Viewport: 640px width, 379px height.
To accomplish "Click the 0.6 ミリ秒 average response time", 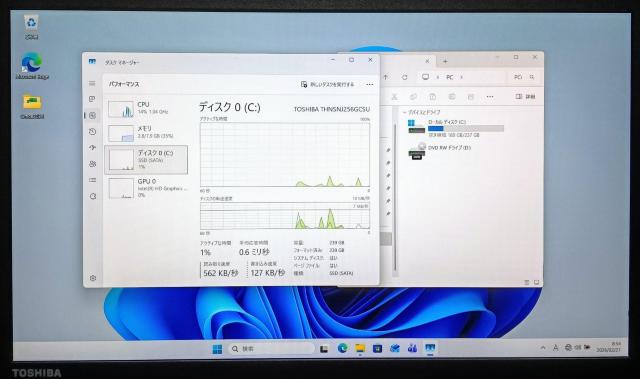I will pyautogui.click(x=254, y=252).
